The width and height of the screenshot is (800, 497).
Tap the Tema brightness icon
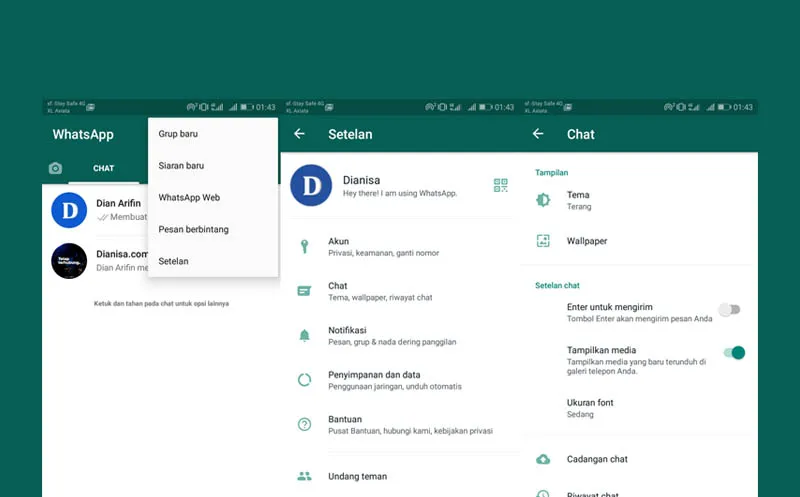[543, 200]
